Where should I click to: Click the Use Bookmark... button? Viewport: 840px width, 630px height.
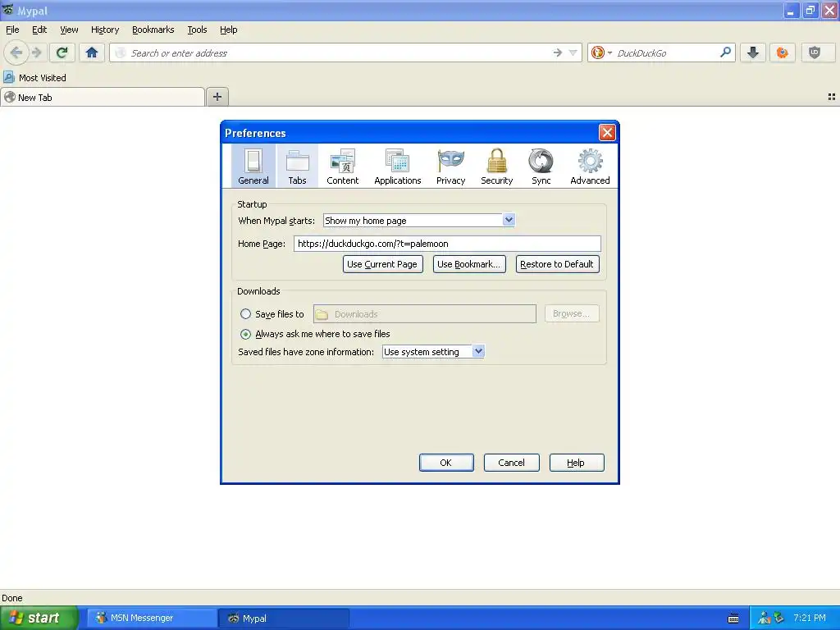[x=468, y=264]
